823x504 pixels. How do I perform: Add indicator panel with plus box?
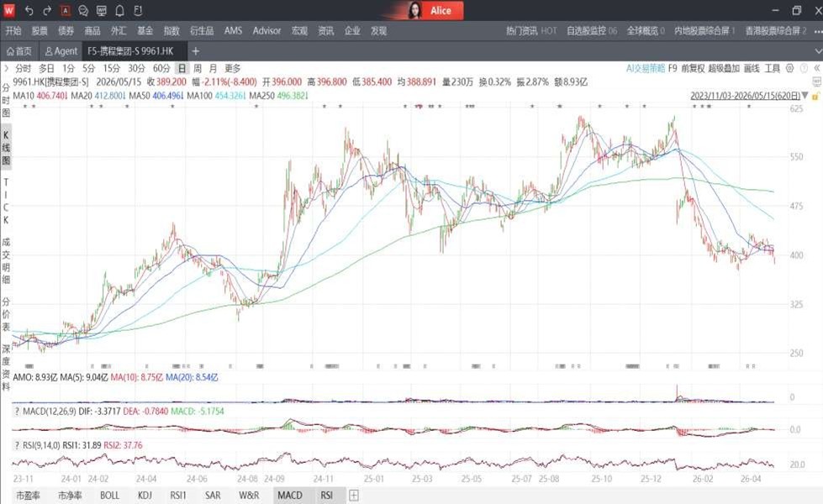[x=354, y=495]
